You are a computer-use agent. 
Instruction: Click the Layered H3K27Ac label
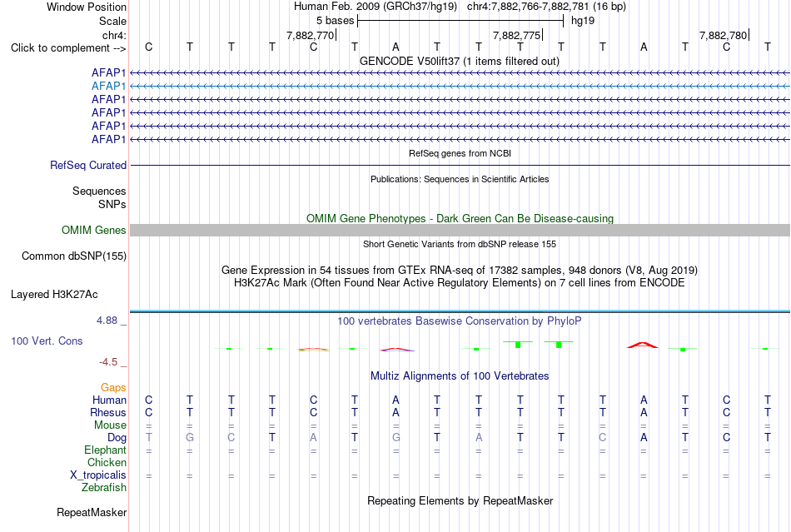tap(54, 295)
